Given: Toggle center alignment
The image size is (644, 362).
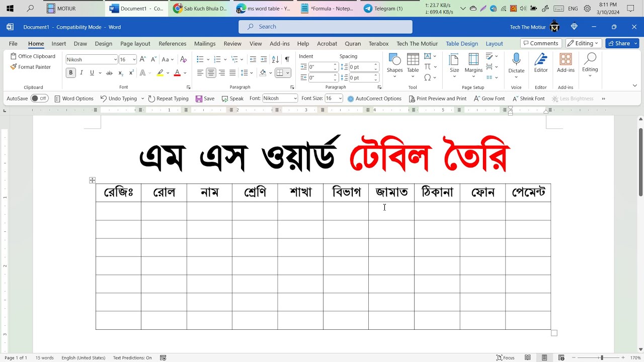Looking at the screenshot, I should pos(211,73).
